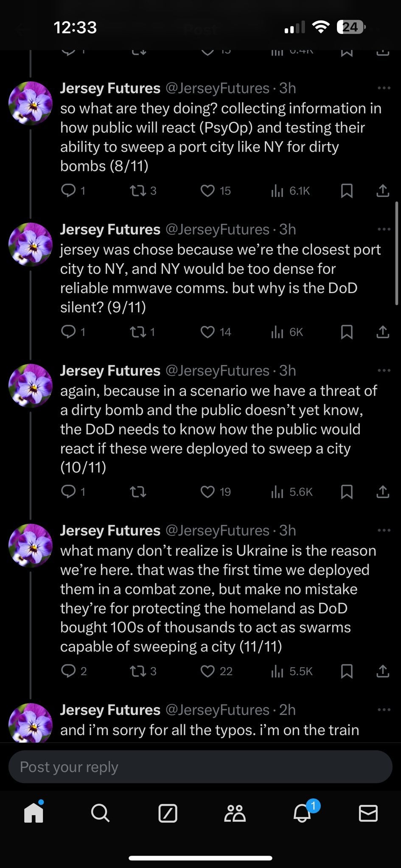
Task: Open Jersey Futures name on (10/11) post
Action: coord(110,371)
